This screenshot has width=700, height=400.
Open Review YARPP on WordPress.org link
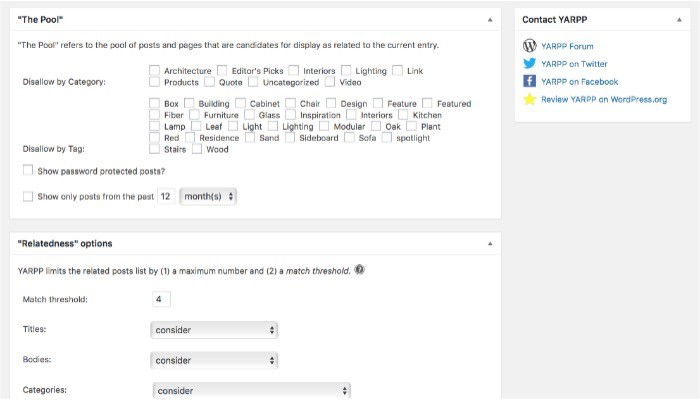(x=603, y=99)
